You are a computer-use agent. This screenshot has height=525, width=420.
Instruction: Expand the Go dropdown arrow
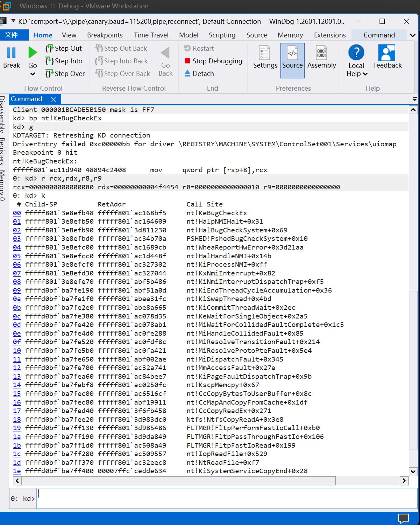[33, 74]
